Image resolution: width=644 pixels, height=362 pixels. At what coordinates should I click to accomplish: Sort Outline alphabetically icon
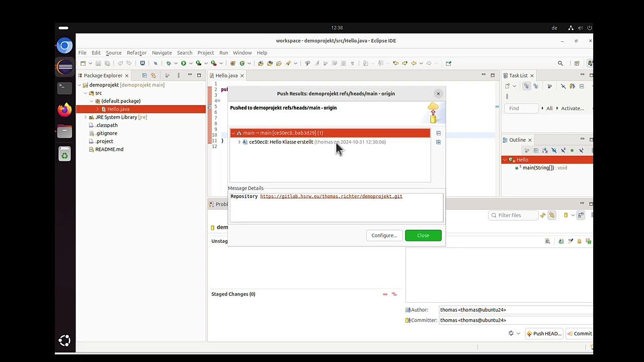(x=545, y=150)
